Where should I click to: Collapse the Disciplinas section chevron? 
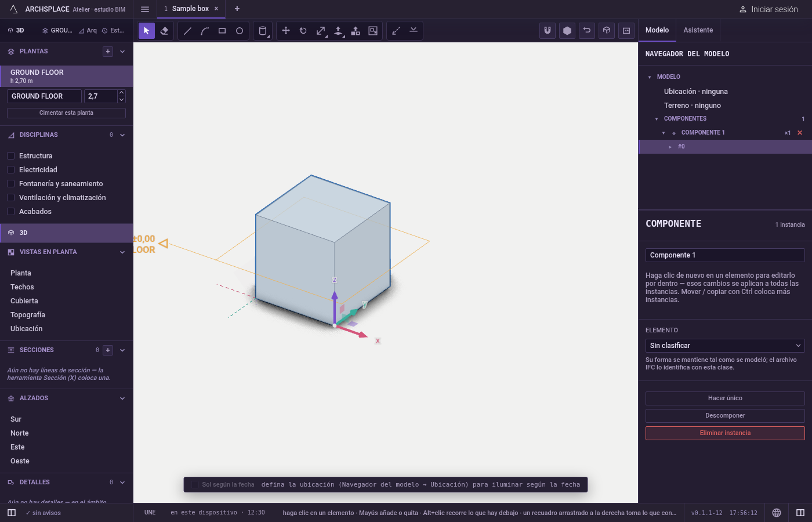click(x=122, y=135)
